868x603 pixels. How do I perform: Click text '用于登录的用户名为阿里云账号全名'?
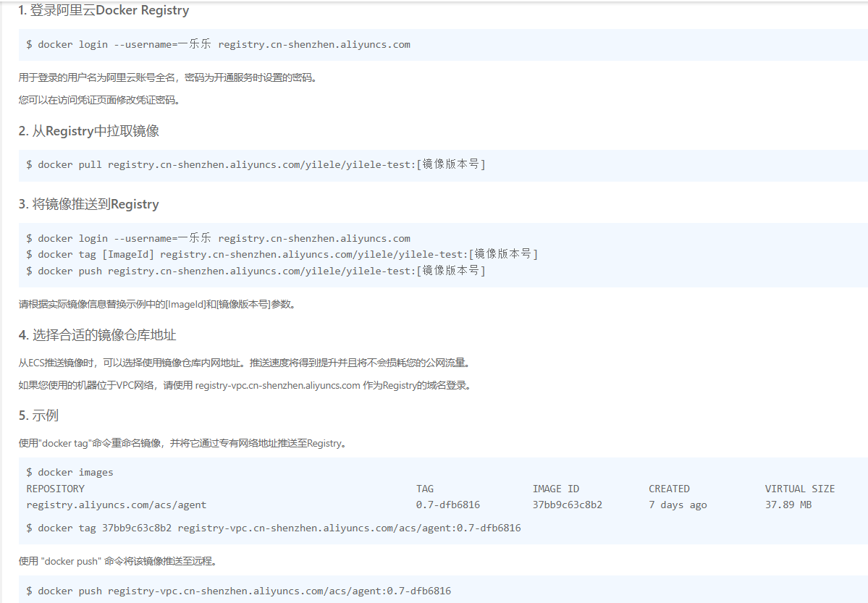pos(96,77)
